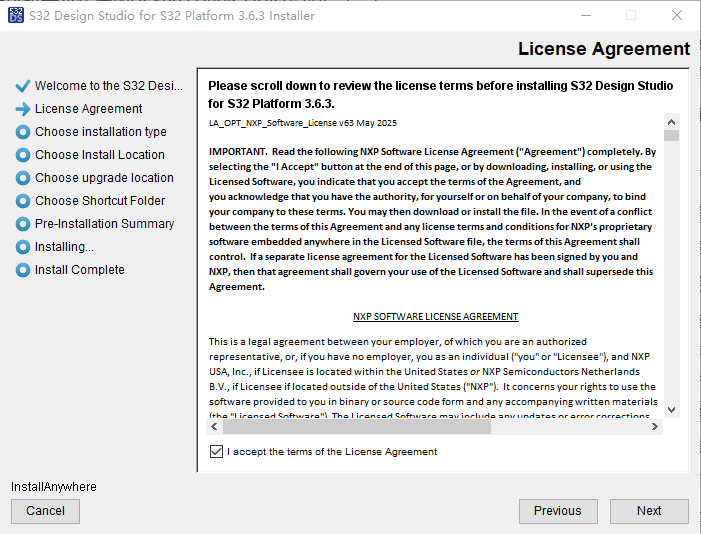Click the vertical scrollbar thumb
Viewport: 701px width, 534px height.
click(671, 136)
